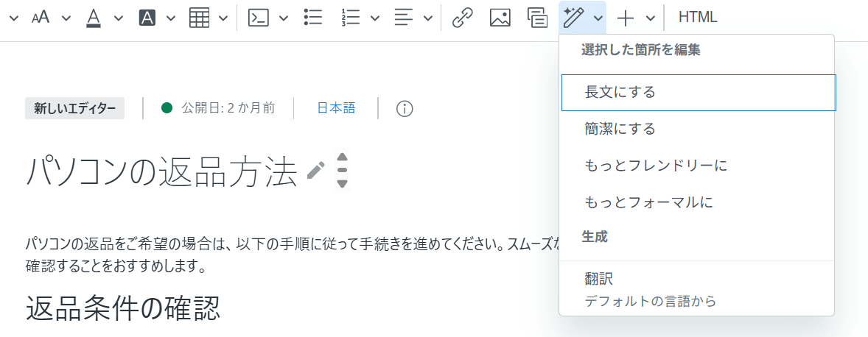Click the text alignment icon
Image resolution: width=868 pixels, height=337 pixels.
(404, 18)
